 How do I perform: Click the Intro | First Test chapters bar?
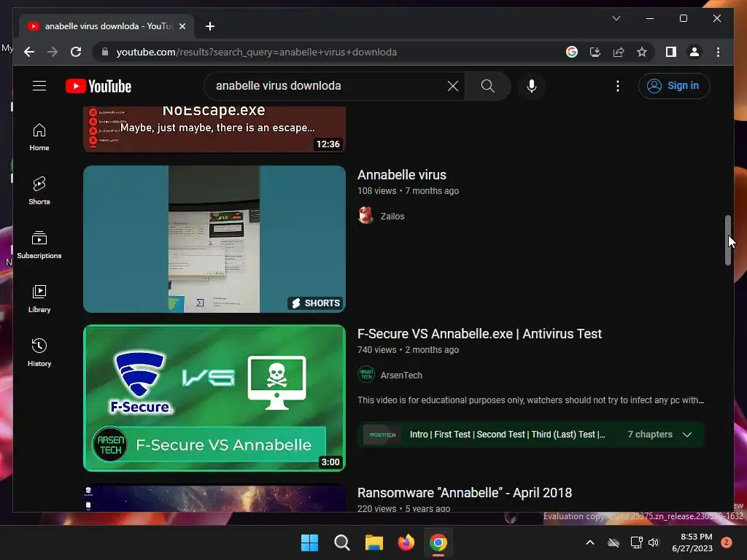[x=531, y=435]
